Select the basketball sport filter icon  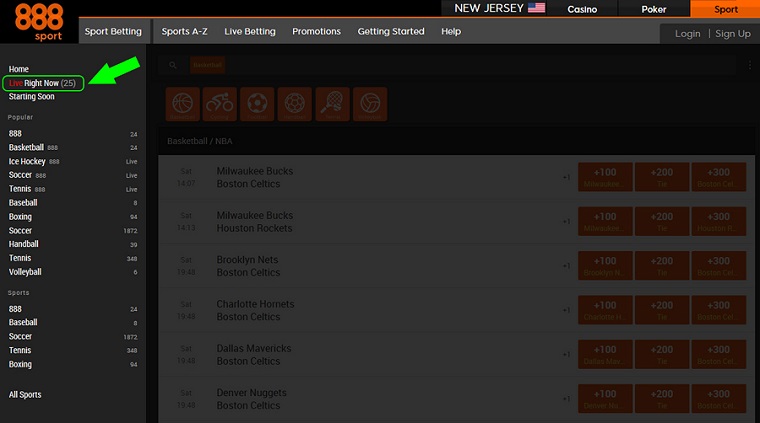pyautogui.click(x=183, y=104)
